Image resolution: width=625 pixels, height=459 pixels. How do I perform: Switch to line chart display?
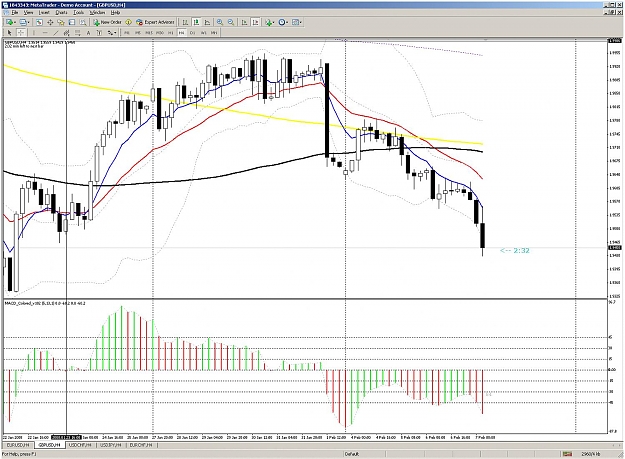tap(207, 22)
